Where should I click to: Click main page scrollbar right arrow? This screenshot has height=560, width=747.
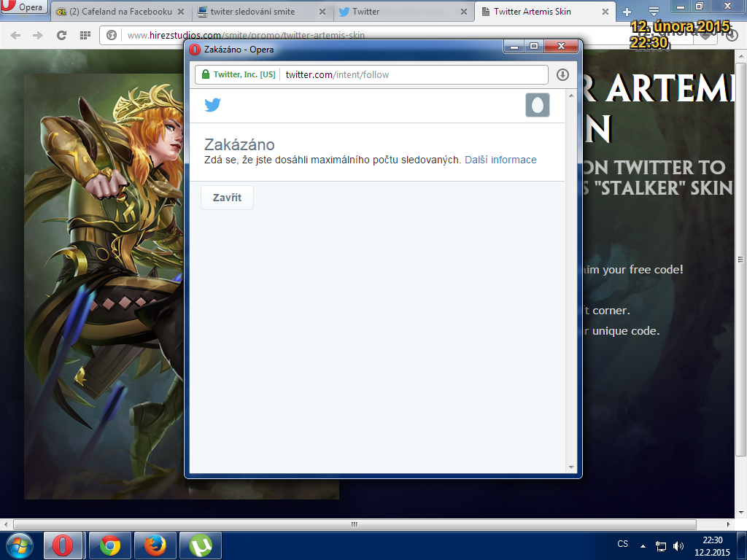point(729,524)
